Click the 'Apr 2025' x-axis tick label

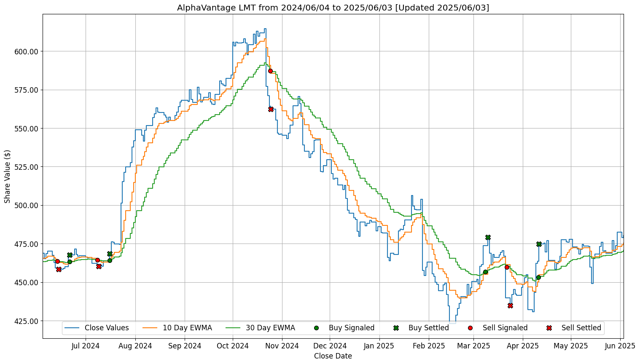pos(523,346)
